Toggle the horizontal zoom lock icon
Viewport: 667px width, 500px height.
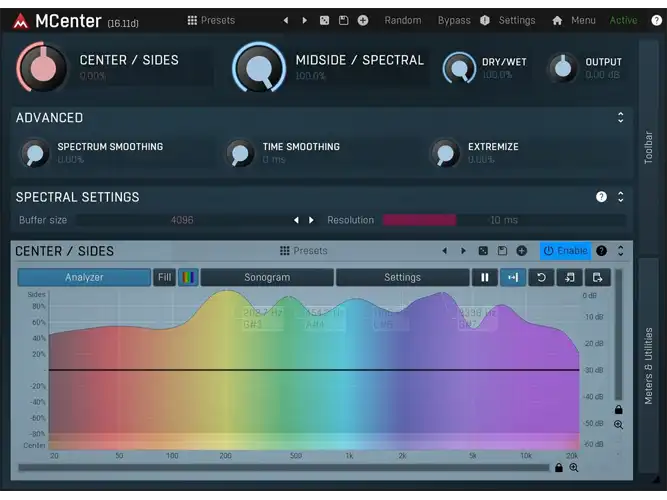[x=559, y=468]
